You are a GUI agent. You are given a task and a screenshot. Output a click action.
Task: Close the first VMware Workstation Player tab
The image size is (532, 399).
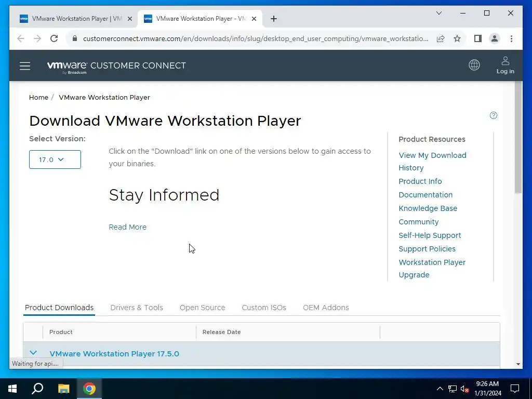coord(129,19)
